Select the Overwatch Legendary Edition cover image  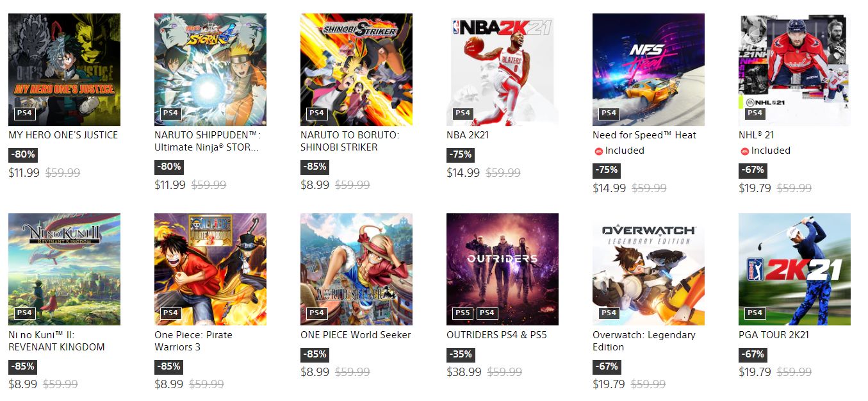(648, 270)
